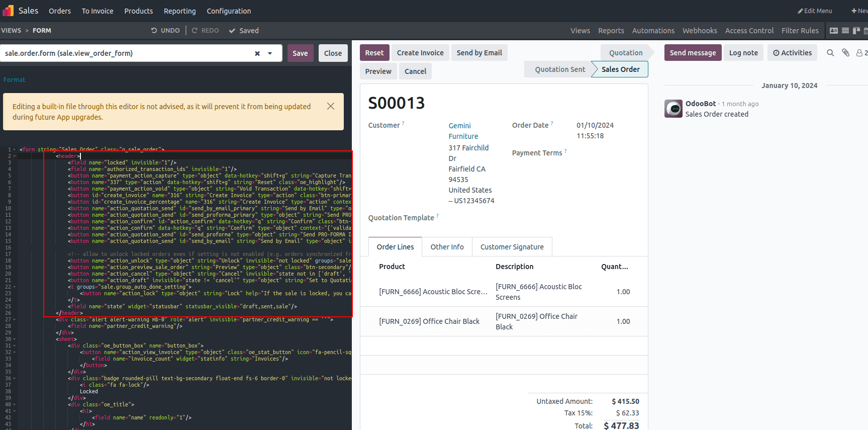Image resolution: width=868 pixels, height=430 pixels.
Task: Go to the Automations section
Action: click(653, 31)
